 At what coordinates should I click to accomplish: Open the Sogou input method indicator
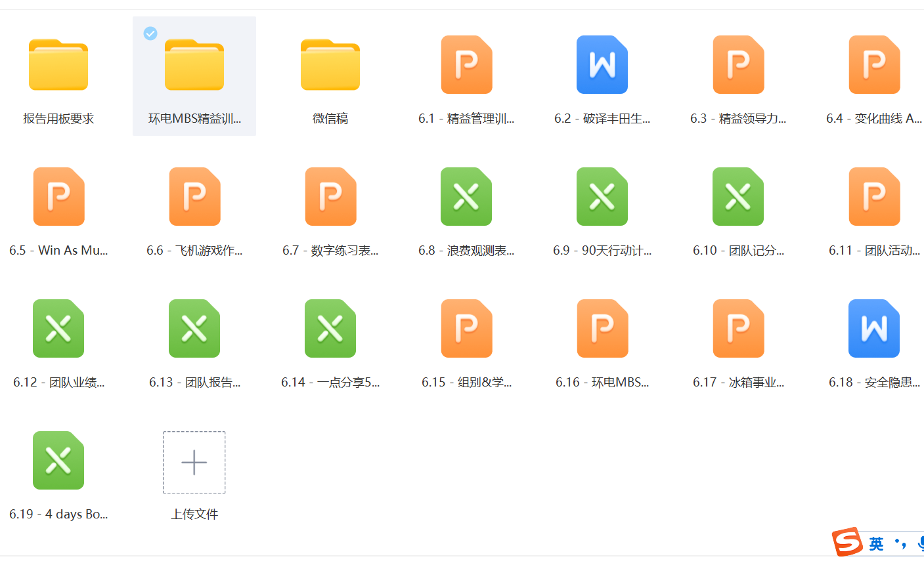pyautogui.click(x=847, y=543)
